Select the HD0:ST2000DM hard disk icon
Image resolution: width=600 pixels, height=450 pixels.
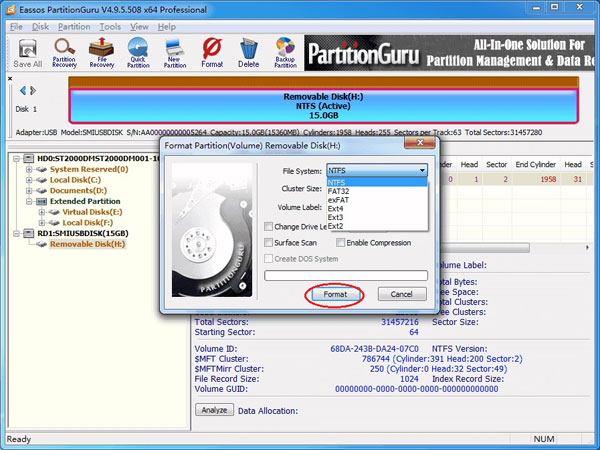29,158
